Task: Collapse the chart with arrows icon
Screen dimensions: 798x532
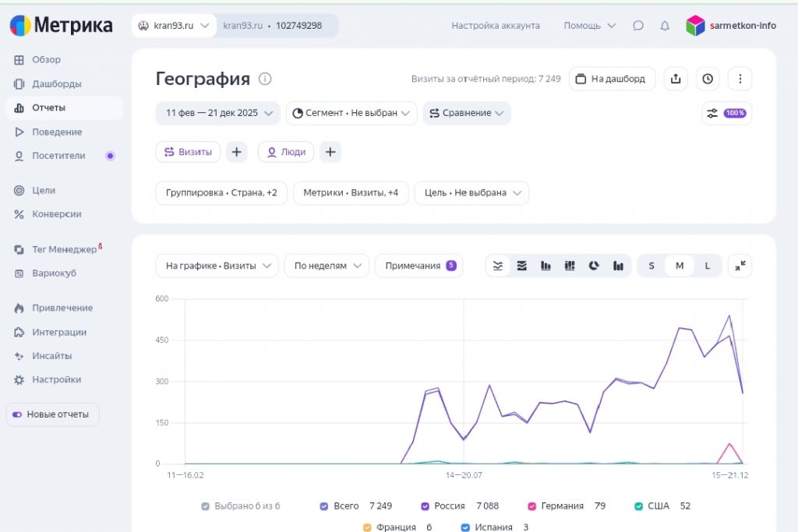Action: (740, 266)
